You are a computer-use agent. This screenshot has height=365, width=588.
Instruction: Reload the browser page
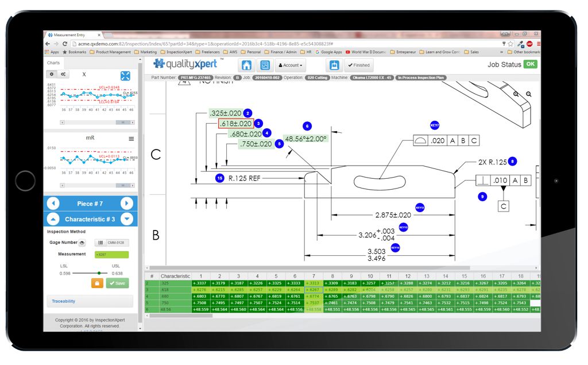point(65,44)
